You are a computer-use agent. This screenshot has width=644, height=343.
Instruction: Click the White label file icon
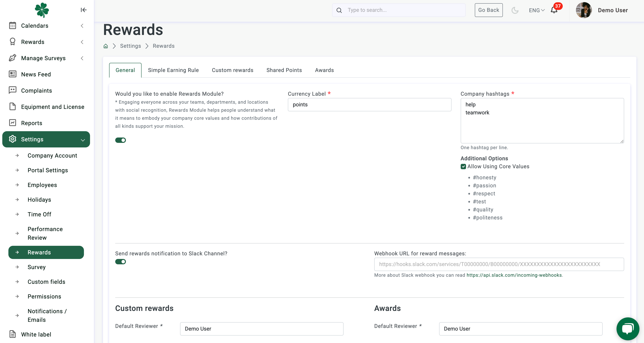coord(13,334)
